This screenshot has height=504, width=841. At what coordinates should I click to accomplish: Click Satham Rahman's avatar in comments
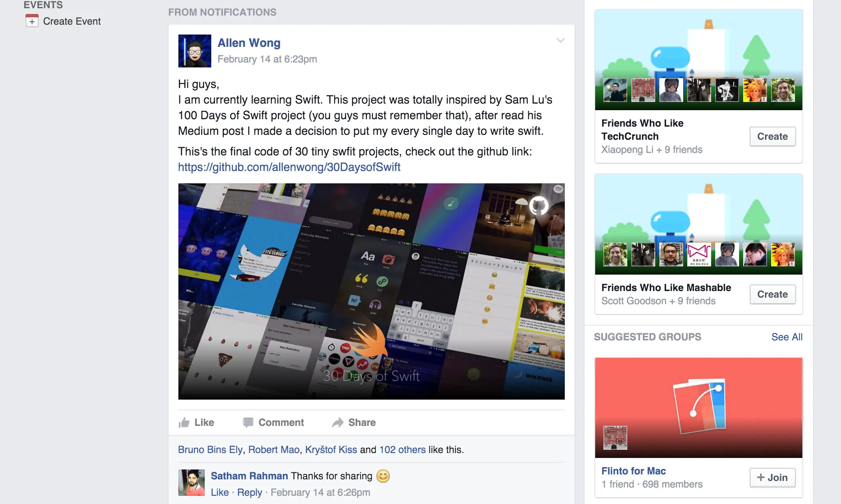click(x=191, y=483)
